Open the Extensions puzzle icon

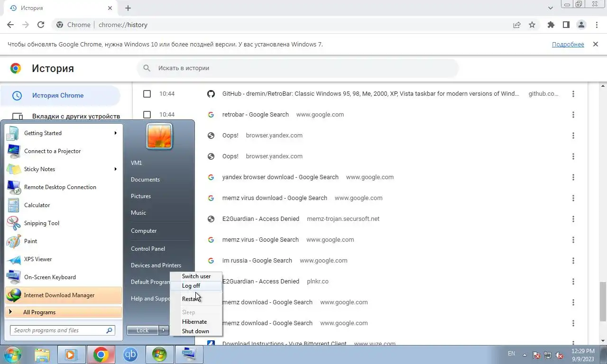click(551, 25)
